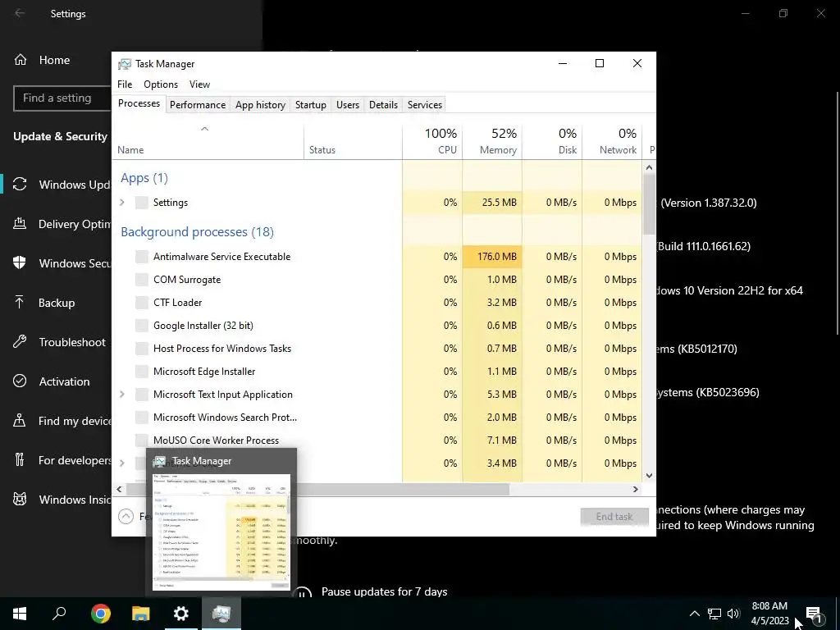The width and height of the screenshot is (840, 630).
Task: Open taskbar search magnifier
Action: coord(59,614)
